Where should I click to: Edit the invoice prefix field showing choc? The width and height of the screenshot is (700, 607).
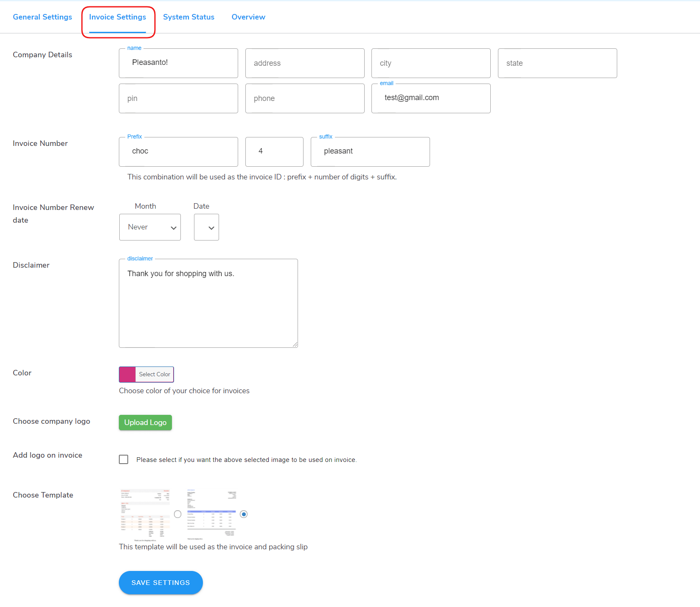[178, 151]
